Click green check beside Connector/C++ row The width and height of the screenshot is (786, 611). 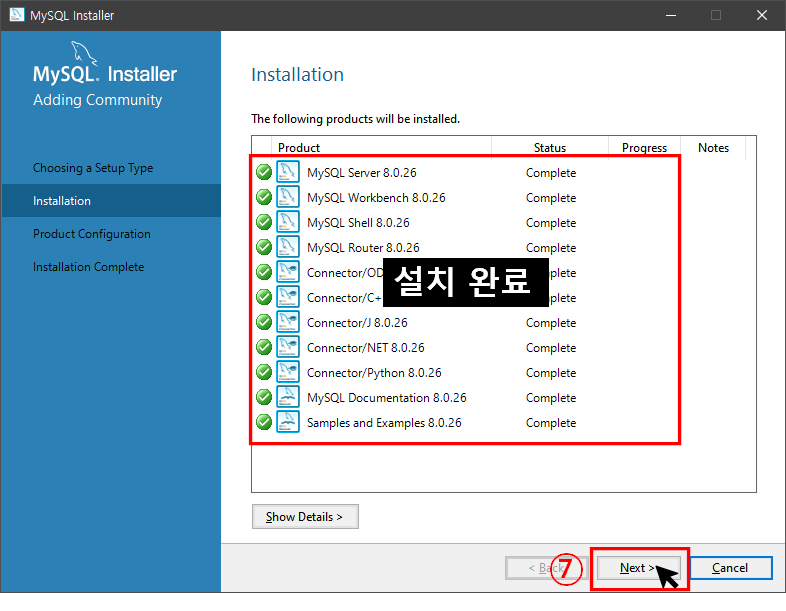264,297
